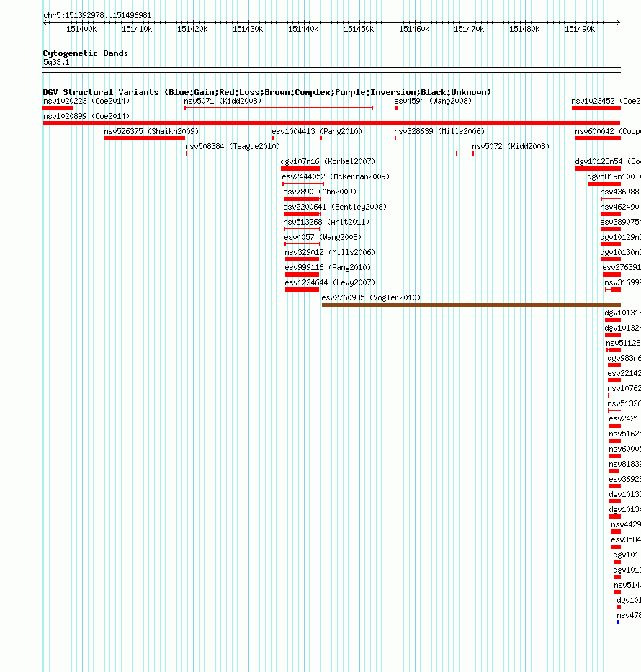Screen dimensions: 641x672
Task: Click the nsv600042 variant label
Action: [608, 131]
